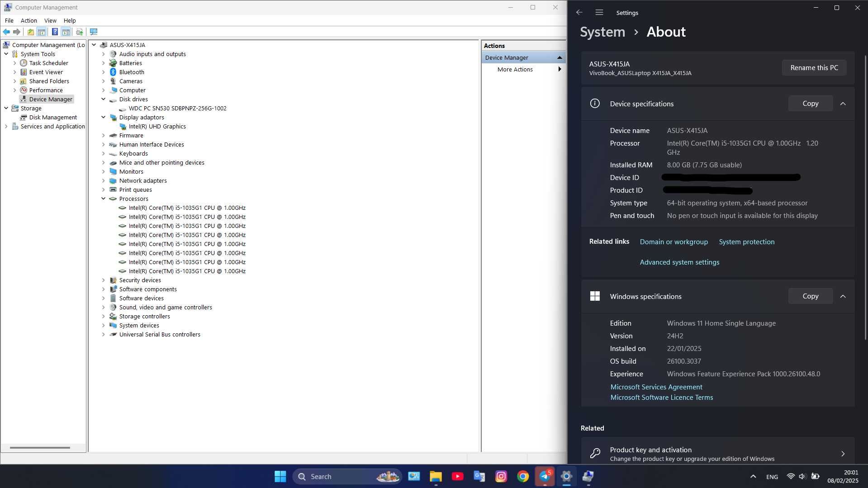
Task: Collapse the Disk drives category
Action: coord(103,99)
